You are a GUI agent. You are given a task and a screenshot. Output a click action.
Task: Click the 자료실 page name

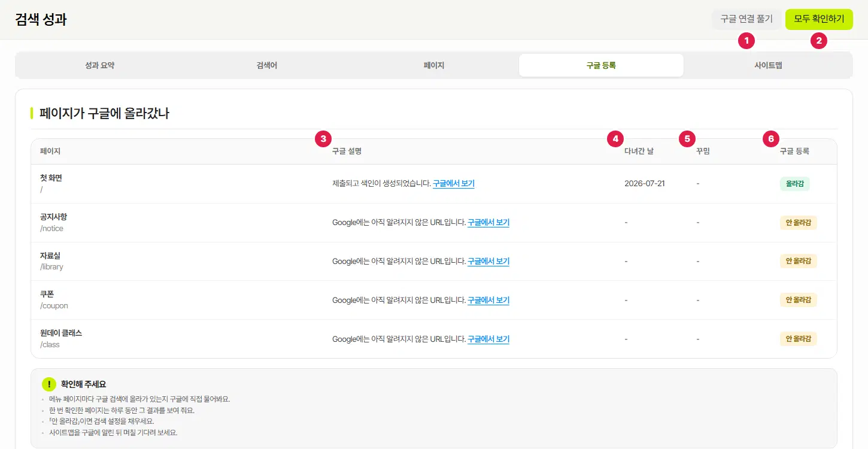(50, 256)
